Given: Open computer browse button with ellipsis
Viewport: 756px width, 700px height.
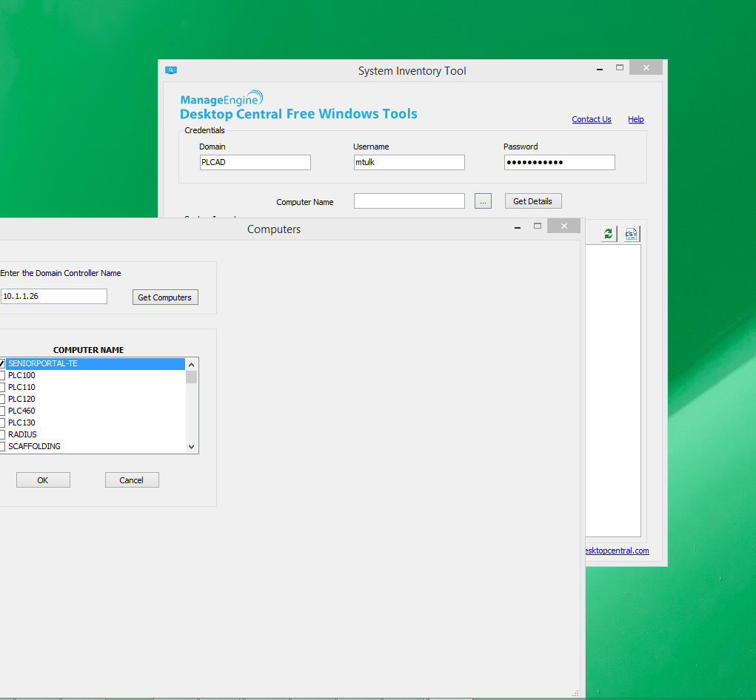Looking at the screenshot, I should point(483,201).
